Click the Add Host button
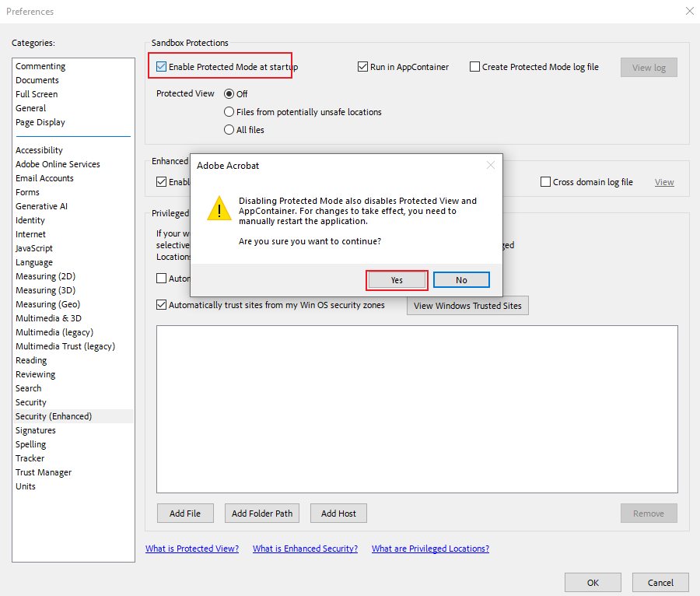Image resolution: width=700 pixels, height=596 pixels. click(x=338, y=513)
